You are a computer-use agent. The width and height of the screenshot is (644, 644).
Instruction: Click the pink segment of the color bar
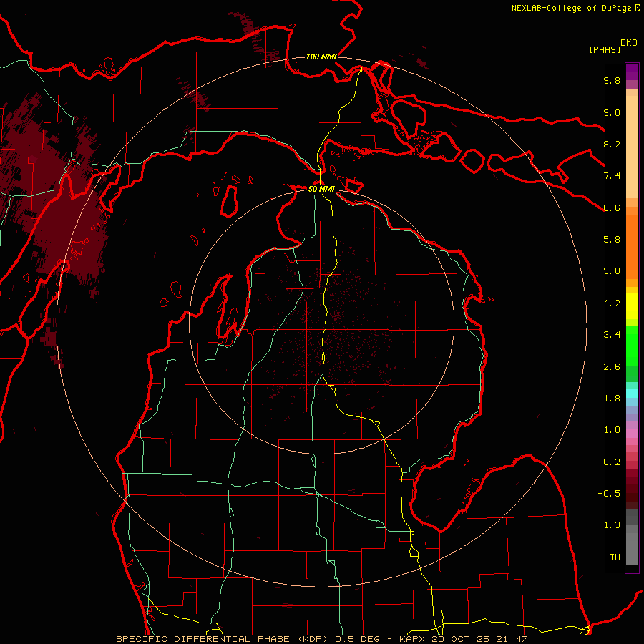[x=632, y=434]
